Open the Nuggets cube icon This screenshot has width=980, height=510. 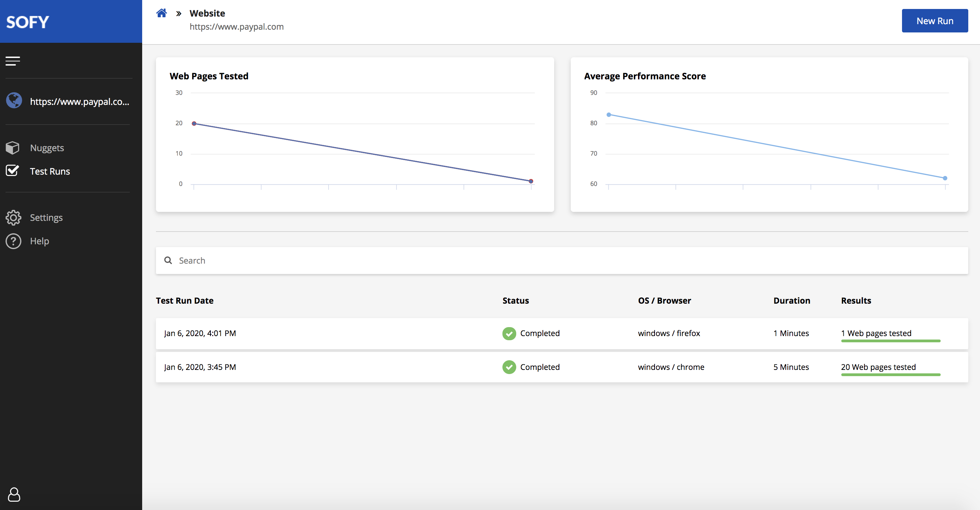tap(12, 148)
